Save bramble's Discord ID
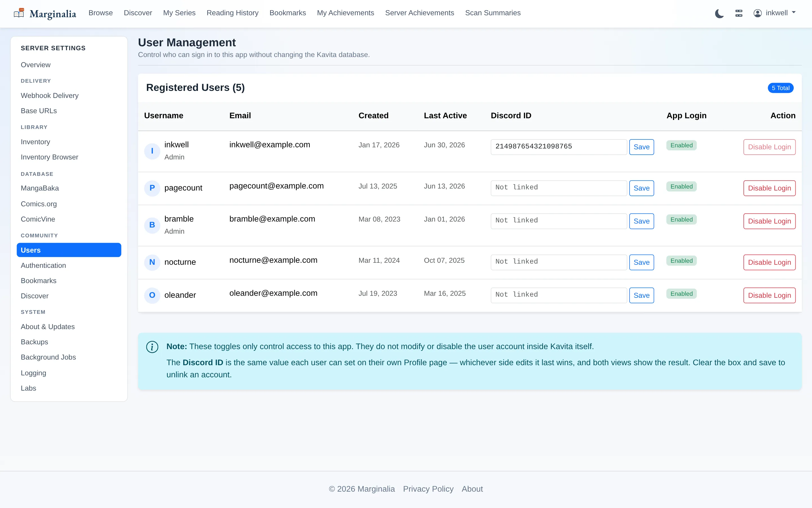The width and height of the screenshot is (812, 508). pyautogui.click(x=641, y=221)
